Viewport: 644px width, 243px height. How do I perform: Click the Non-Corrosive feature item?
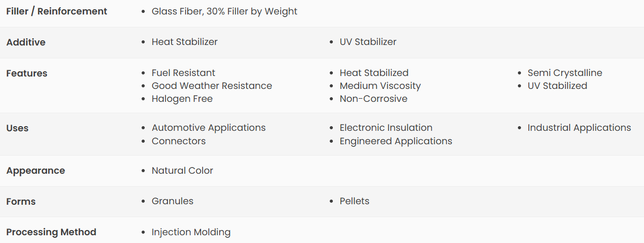374,99
